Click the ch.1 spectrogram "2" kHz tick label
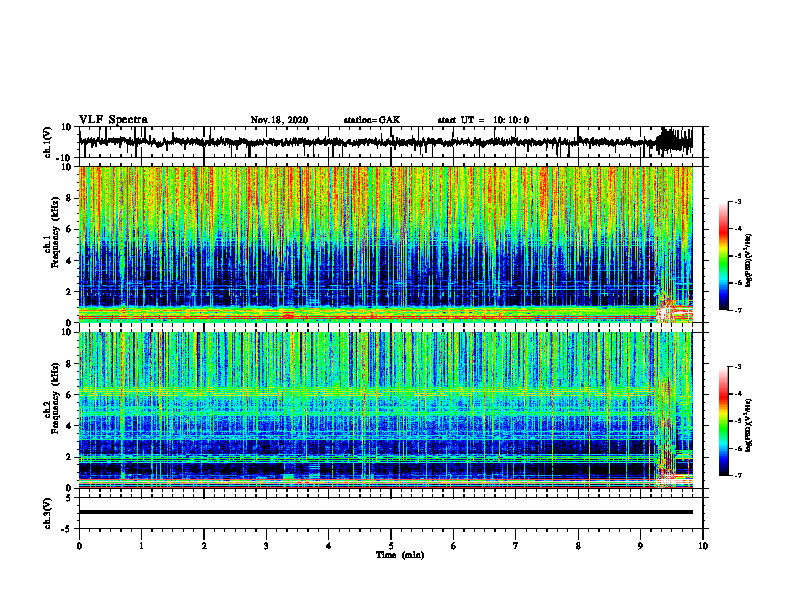This screenshot has height=612, width=792. pos(70,291)
